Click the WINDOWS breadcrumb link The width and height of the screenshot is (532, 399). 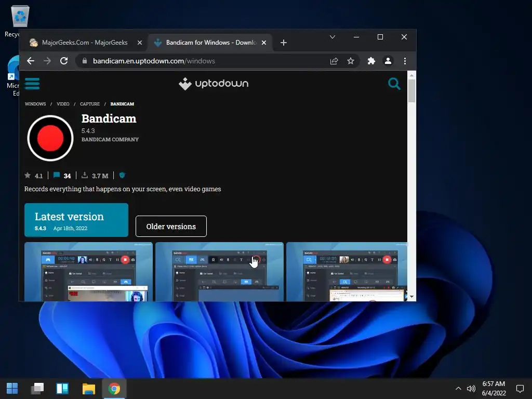click(35, 104)
